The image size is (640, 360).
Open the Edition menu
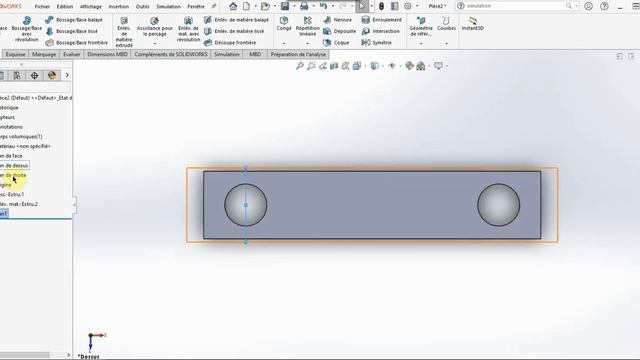click(x=65, y=7)
